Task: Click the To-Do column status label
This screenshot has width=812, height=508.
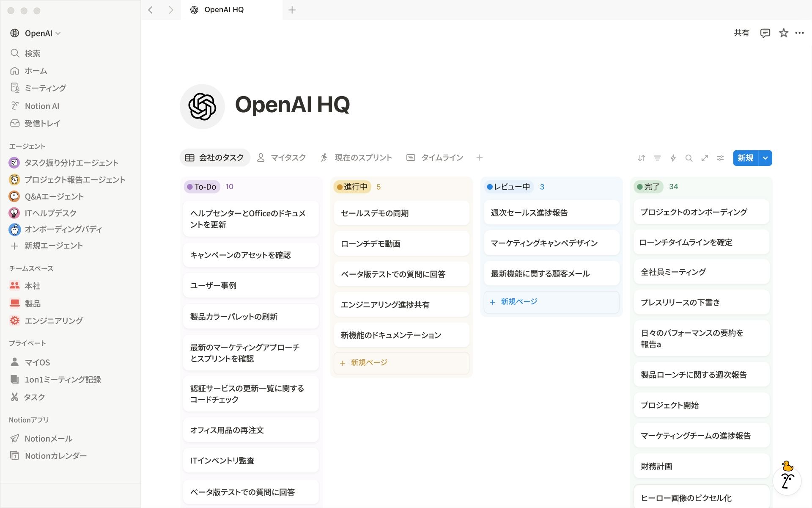Action: 202,187
